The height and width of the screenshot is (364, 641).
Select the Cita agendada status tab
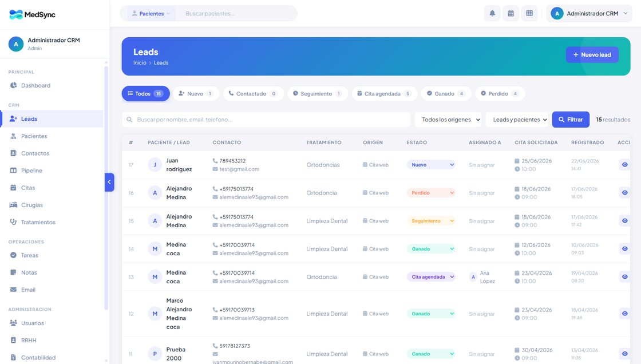pos(384,94)
